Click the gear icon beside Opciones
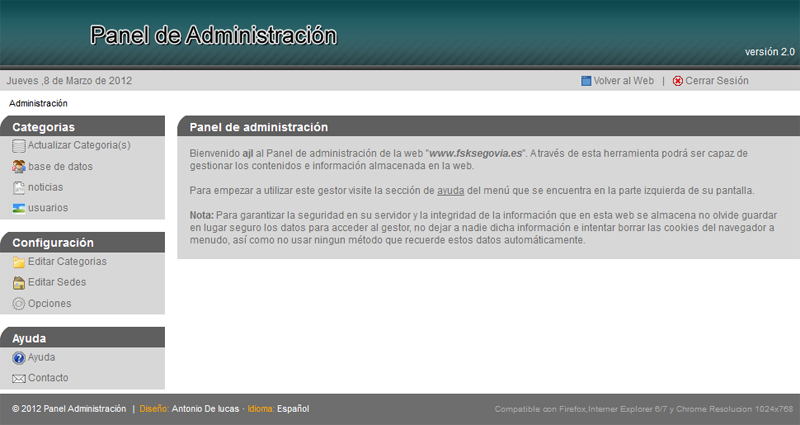This screenshot has height=425, width=800. pyautogui.click(x=19, y=304)
